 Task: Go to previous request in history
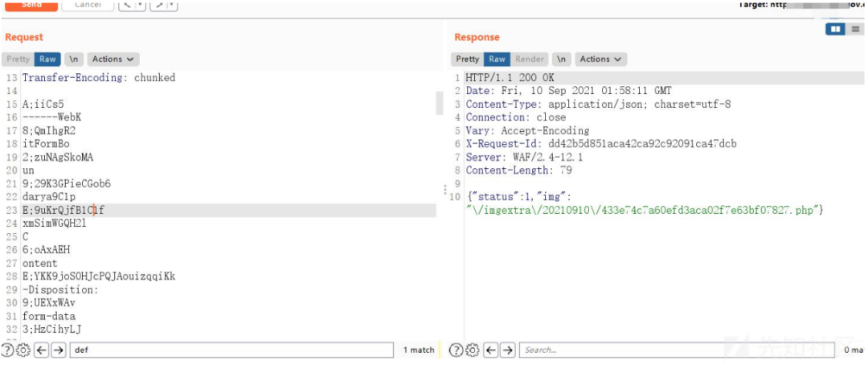(127, 5)
